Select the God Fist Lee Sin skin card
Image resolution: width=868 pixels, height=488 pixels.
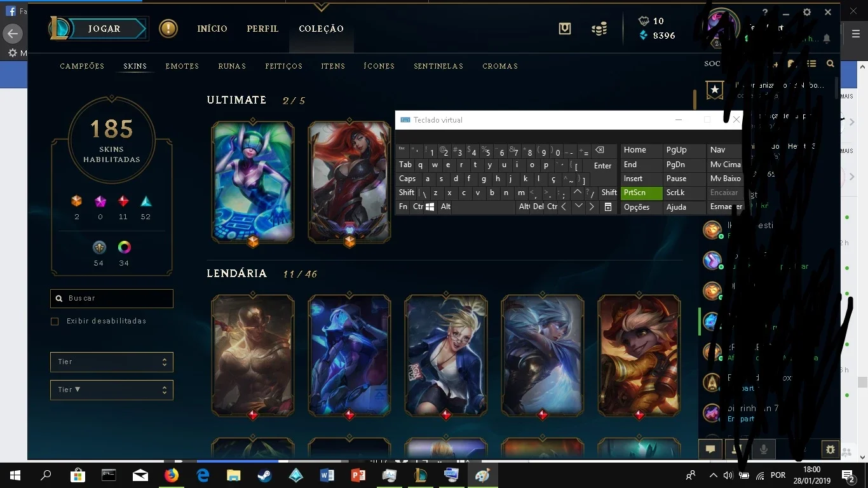click(x=253, y=356)
